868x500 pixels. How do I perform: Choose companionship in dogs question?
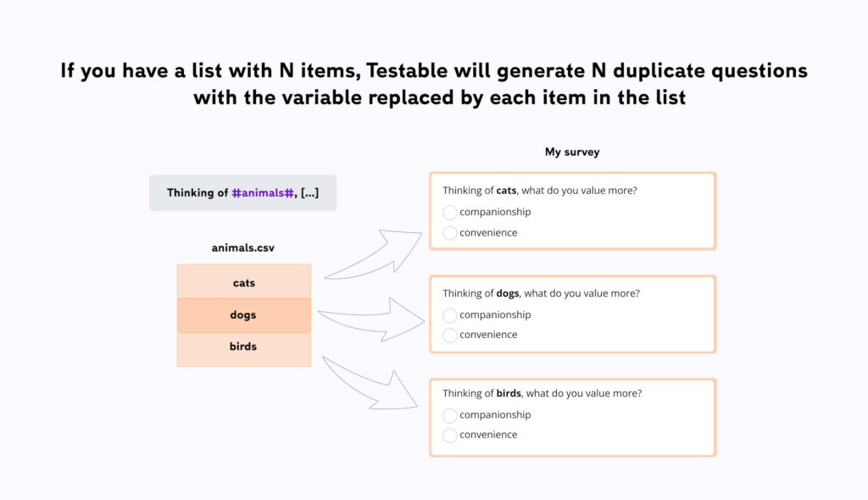[x=449, y=315]
